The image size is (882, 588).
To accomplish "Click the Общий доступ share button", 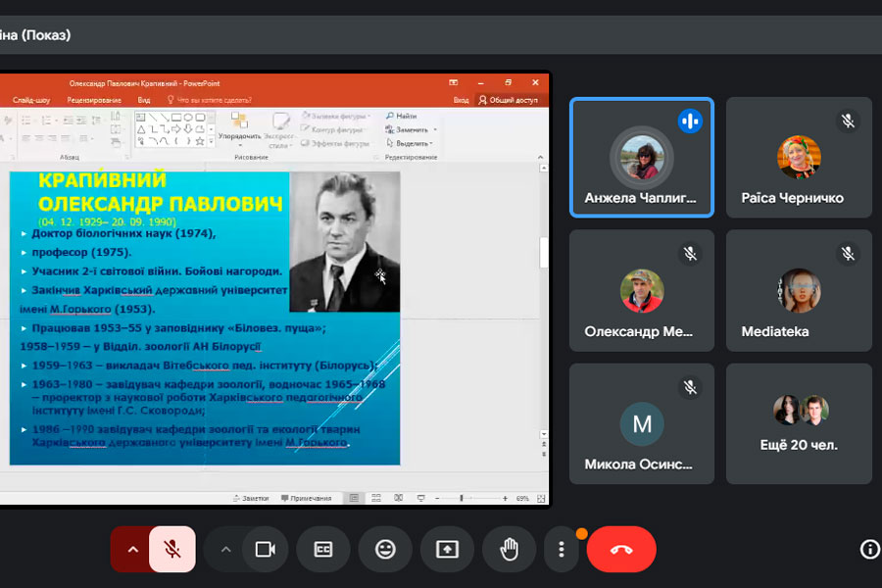I will click(508, 100).
